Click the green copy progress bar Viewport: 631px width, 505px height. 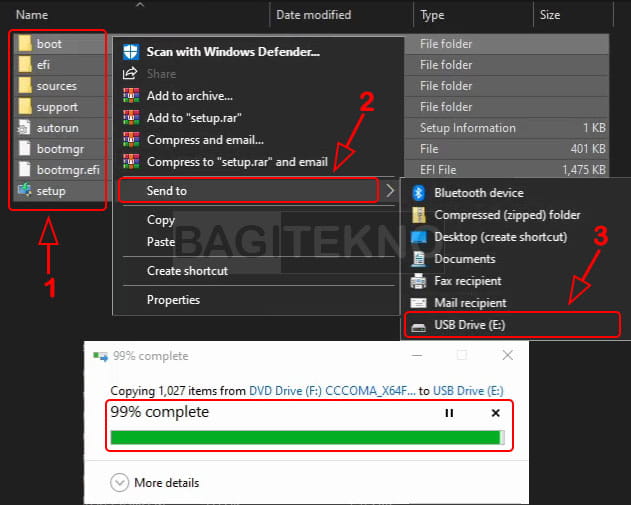[x=307, y=437]
